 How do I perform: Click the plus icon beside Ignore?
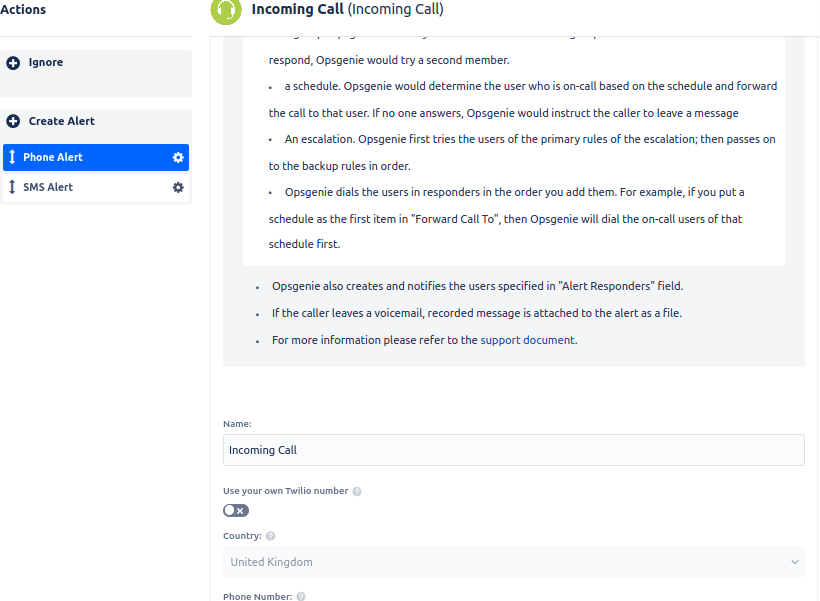tap(13, 63)
